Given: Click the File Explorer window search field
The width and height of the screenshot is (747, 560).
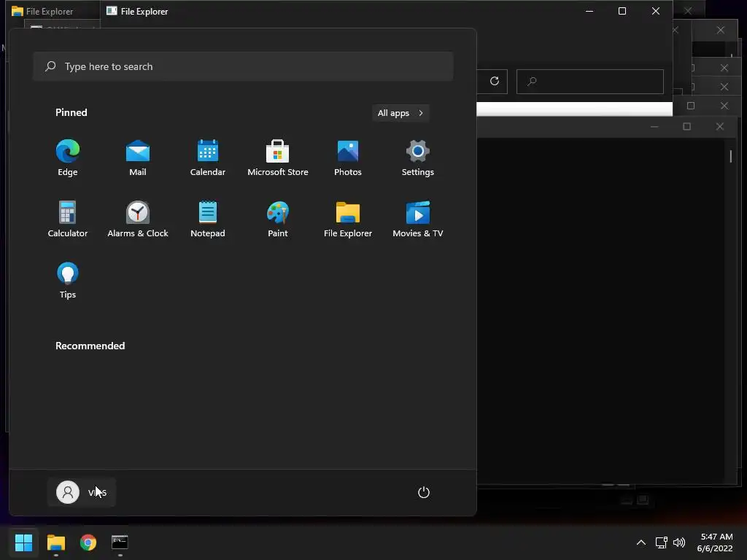Looking at the screenshot, I should pos(590,82).
